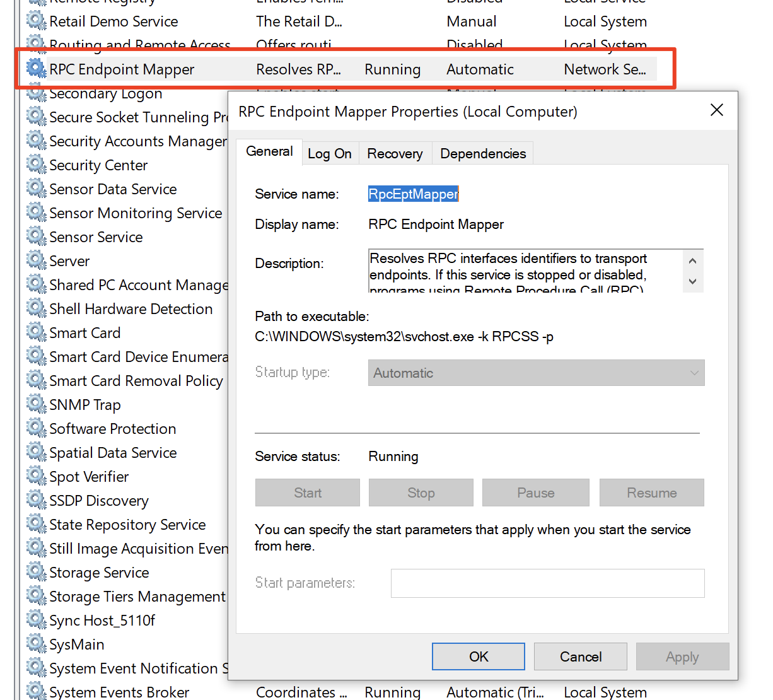Go to the Dependencies tab
773x700 pixels.
point(483,153)
